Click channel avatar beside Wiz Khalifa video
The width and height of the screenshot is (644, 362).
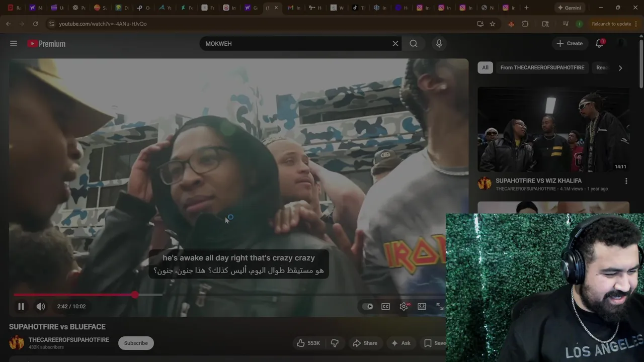(485, 184)
